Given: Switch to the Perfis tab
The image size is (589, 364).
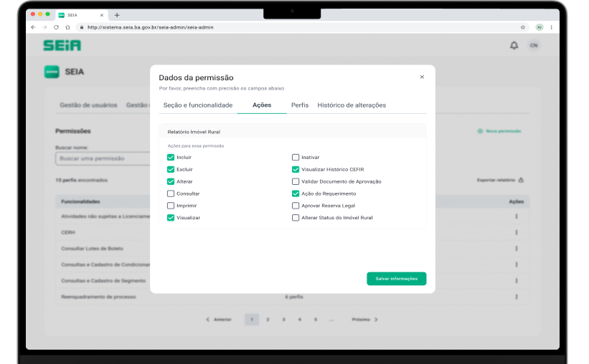Looking at the screenshot, I should [300, 105].
